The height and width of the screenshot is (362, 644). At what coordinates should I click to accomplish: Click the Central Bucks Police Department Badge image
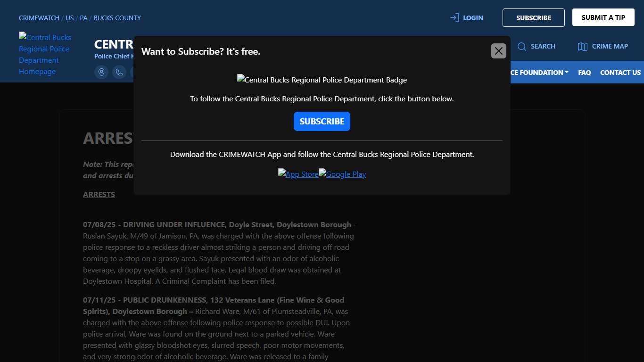coord(322,80)
